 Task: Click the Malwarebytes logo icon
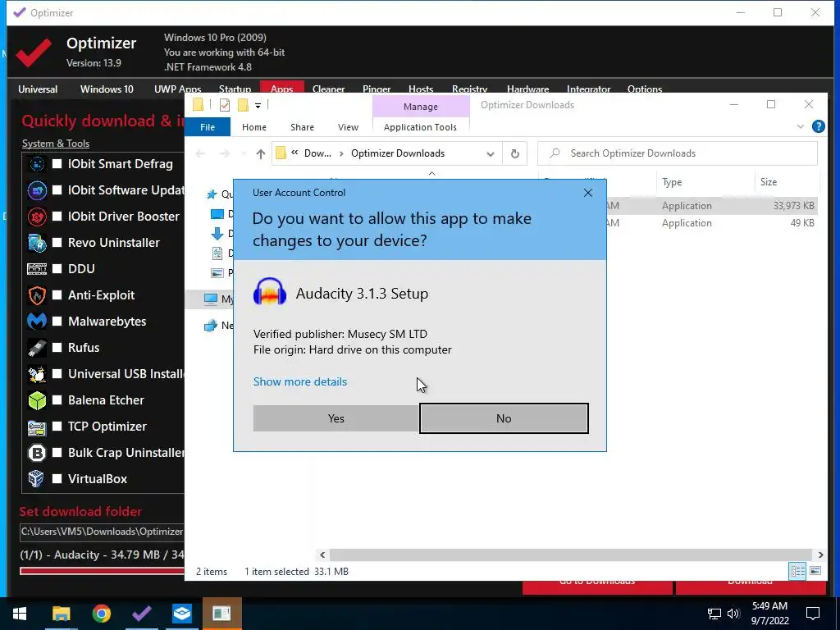(x=37, y=322)
